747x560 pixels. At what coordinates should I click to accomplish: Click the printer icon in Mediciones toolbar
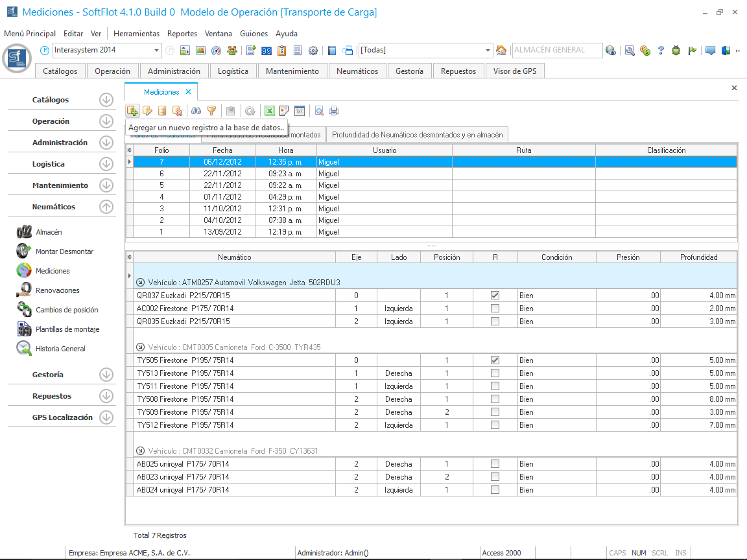pyautogui.click(x=334, y=111)
